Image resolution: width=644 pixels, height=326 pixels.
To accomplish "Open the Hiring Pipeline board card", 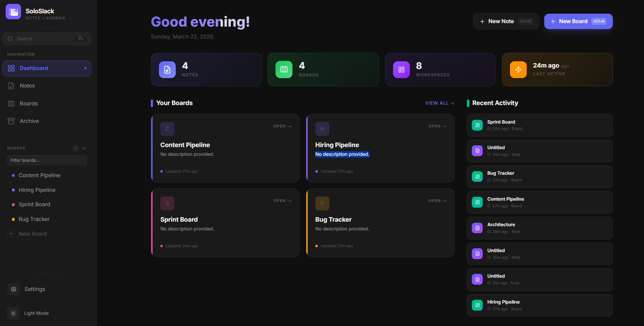I will tap(380, 148).
